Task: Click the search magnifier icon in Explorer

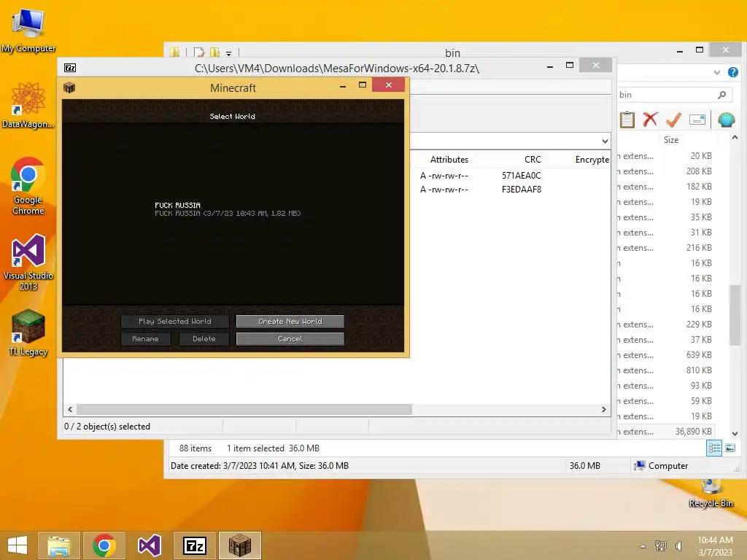Action: pyautogui.click(x=721, y=95)
